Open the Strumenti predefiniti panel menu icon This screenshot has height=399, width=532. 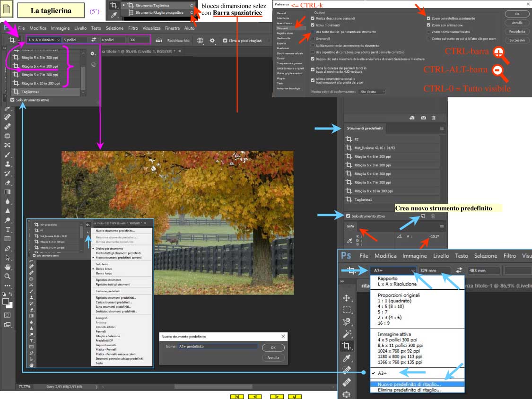click(x=442, y=128)
